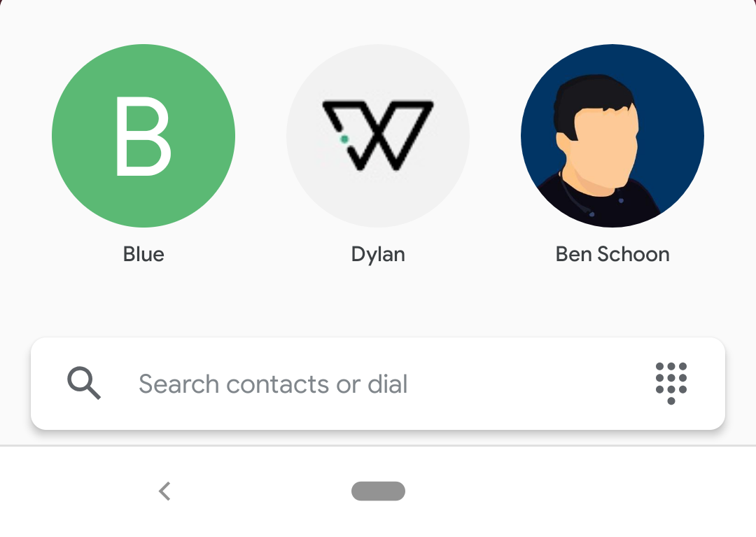Focus the Search contacts or dial field
The height and width of the screenshot is (537, 756).
click(x=378, y=384)
